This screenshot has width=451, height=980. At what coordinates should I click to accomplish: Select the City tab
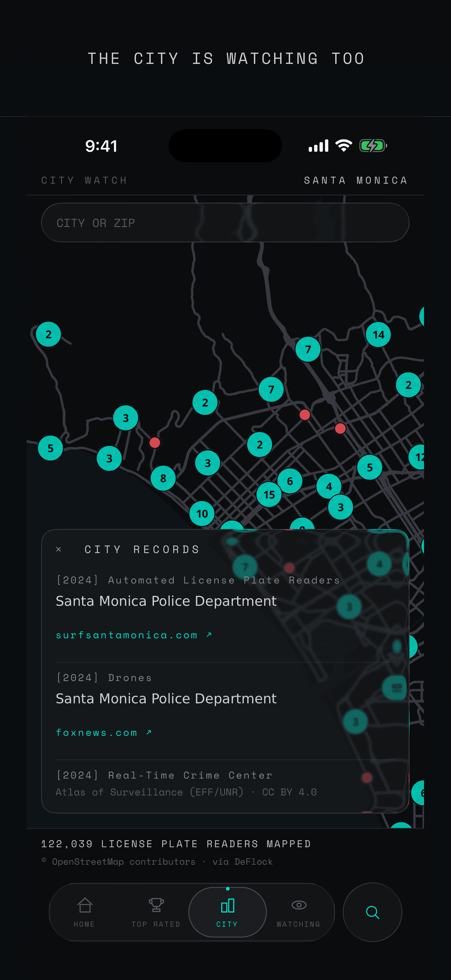pyautogui.click(x=228, y=912)
